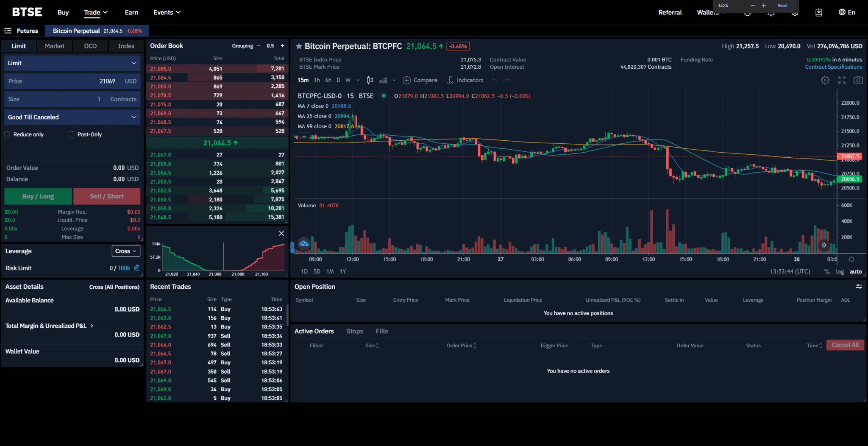Open Open Position column settings icon
Screen dimensions: 868x446
coord(859,287)
